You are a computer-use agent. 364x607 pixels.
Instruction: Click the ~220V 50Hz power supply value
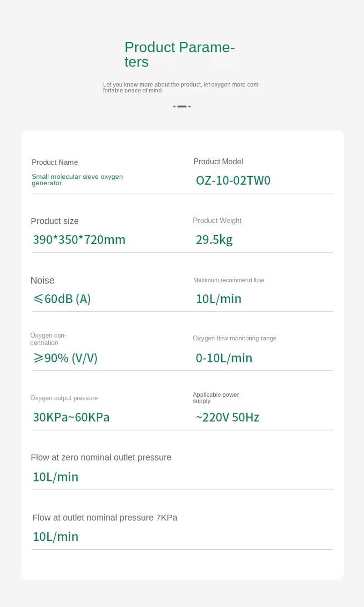[227, 417]
